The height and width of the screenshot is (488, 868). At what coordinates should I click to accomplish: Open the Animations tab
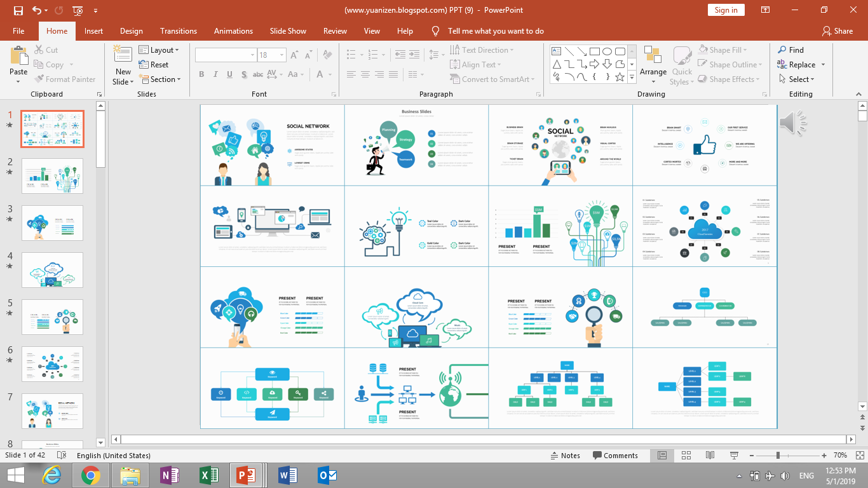pyautogui.click(x=233, y=31)
